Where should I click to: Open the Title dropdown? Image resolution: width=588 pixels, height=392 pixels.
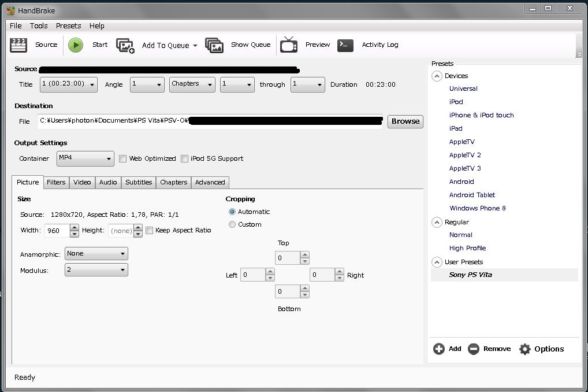pyautogui.click(x=69, y=84)
